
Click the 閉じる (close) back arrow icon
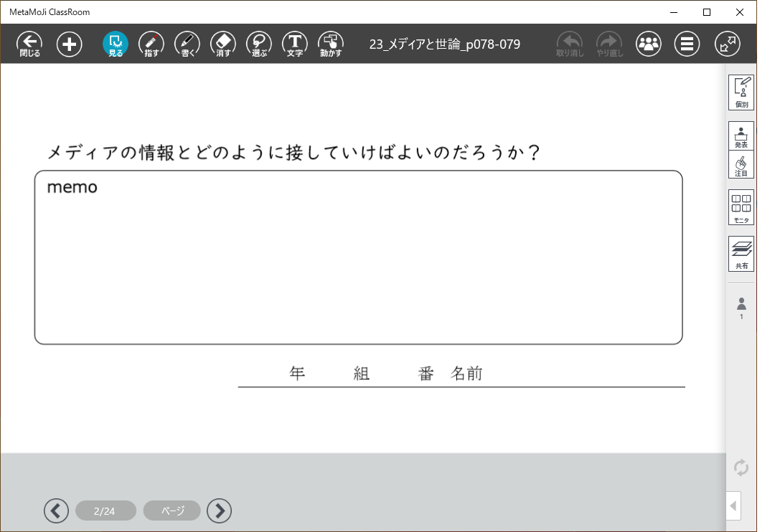point(29,44)
